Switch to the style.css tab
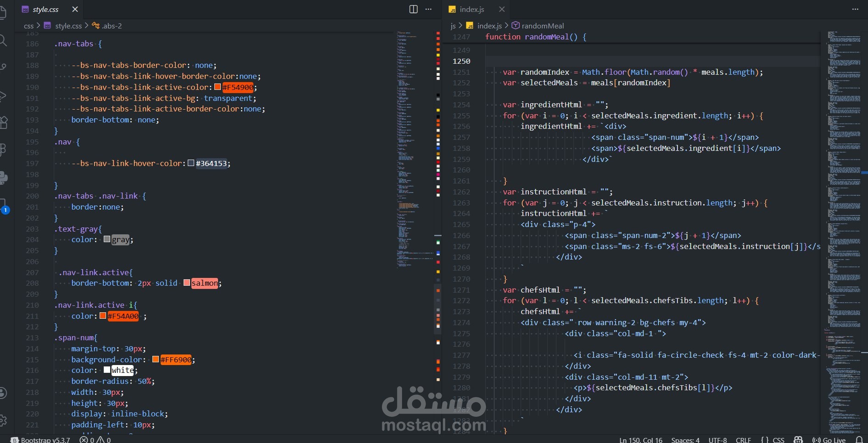The image size is (868, 443). point(46,9)
